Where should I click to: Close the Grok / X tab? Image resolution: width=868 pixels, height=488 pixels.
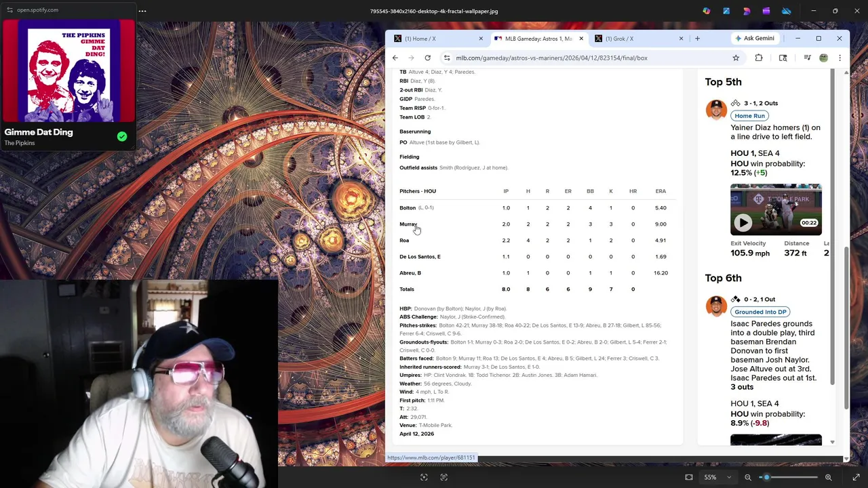tap(681, 39)
